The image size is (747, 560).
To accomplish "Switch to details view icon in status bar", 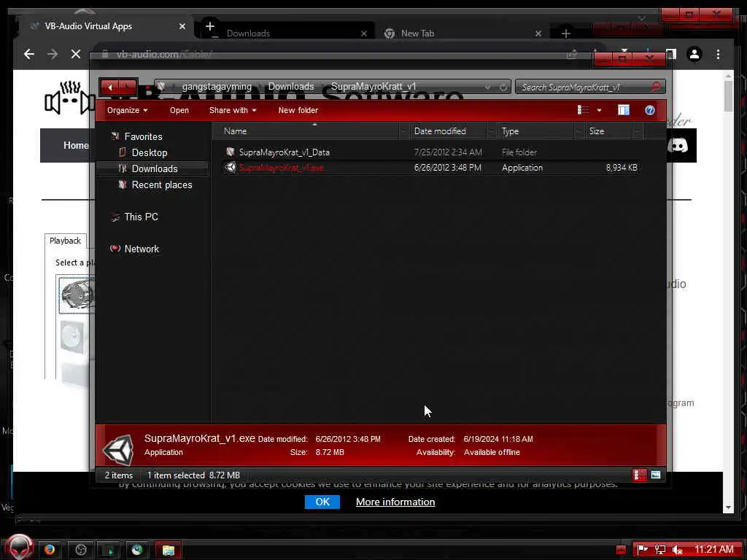I will click(639, 475).
